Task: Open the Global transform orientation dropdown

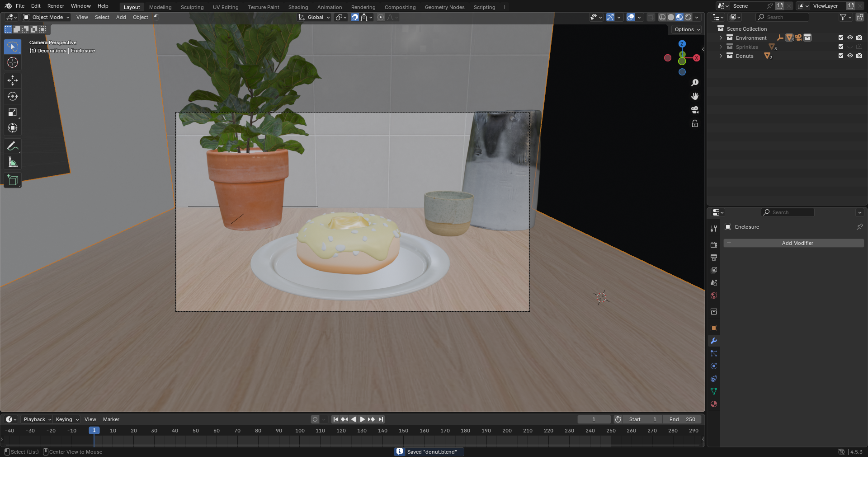Action: [314, 17]
